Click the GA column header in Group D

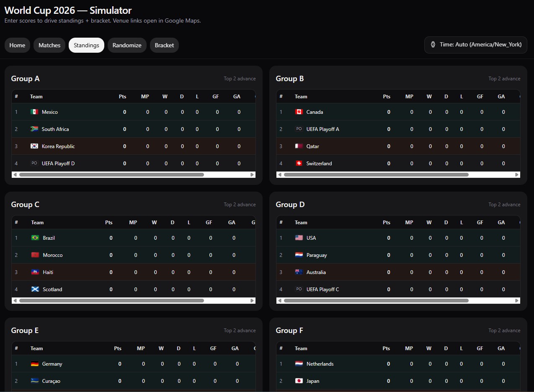501,222
